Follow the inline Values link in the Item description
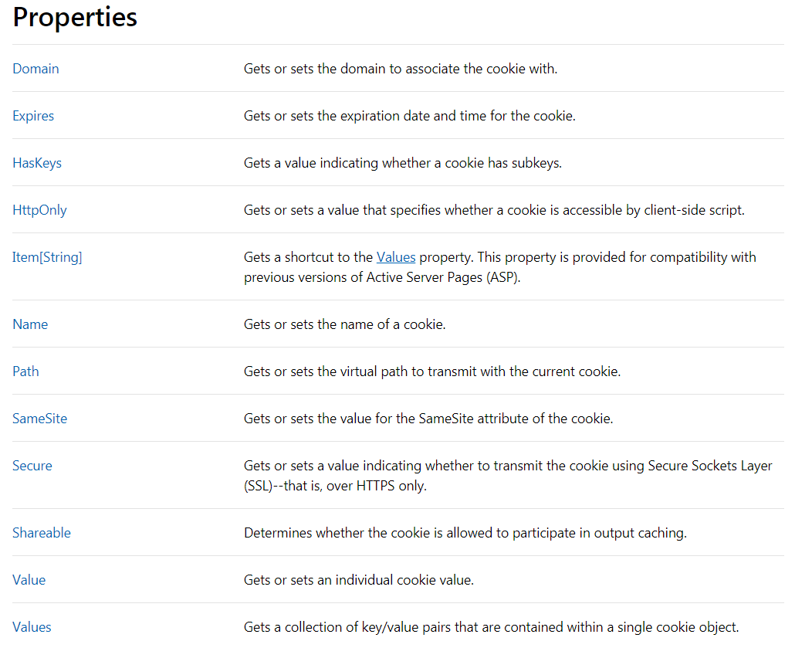This screenshot has height=658, width=812. coord(396,257)
